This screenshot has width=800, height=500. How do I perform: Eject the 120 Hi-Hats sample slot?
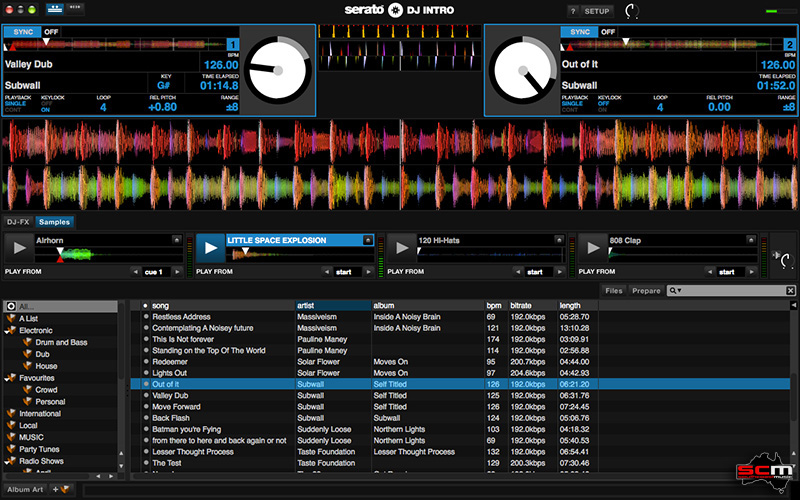click(559, 240)
